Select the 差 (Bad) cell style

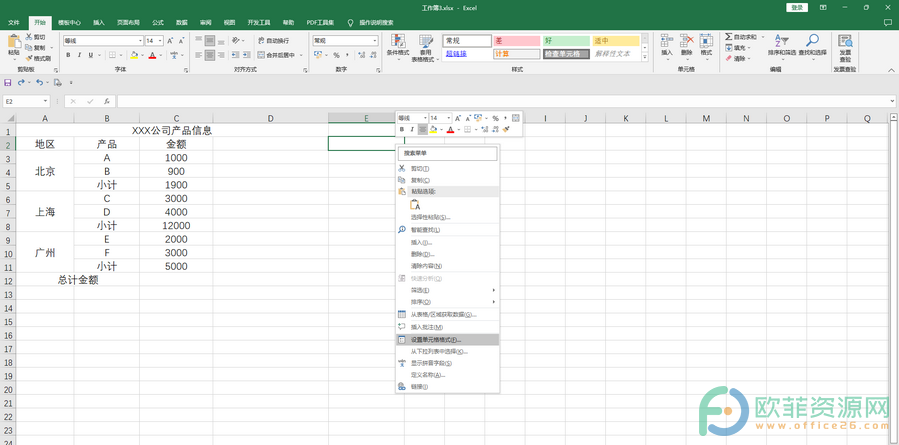pos(517,41)
